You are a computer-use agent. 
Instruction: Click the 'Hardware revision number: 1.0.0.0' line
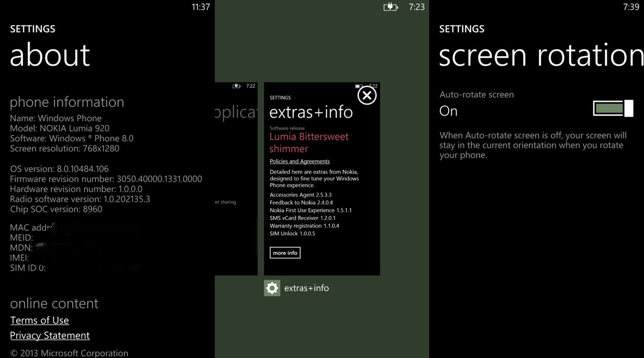tap(76, 189)
